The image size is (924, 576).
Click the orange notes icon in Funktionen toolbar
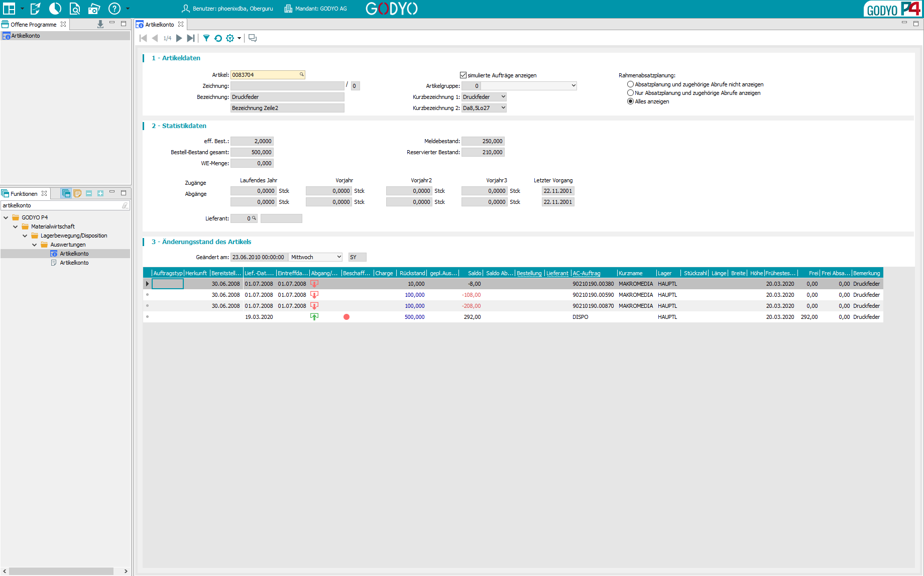(x=77, y=193)
